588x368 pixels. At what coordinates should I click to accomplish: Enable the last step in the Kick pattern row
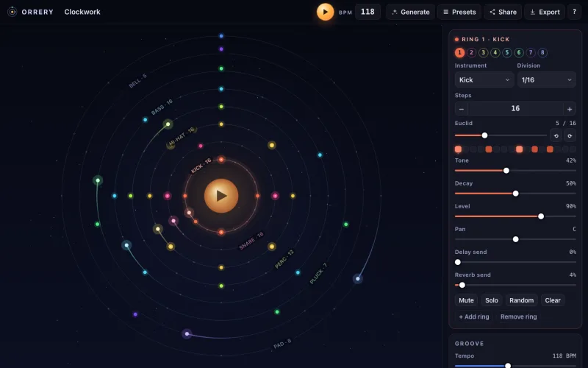(x=573, y=149)
